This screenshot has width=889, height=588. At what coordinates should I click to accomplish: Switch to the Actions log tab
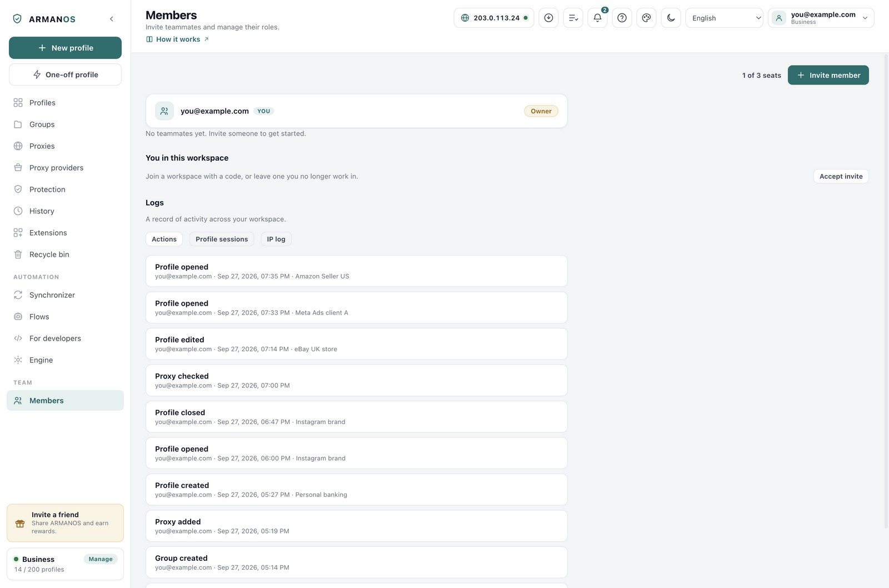[164, 239]
